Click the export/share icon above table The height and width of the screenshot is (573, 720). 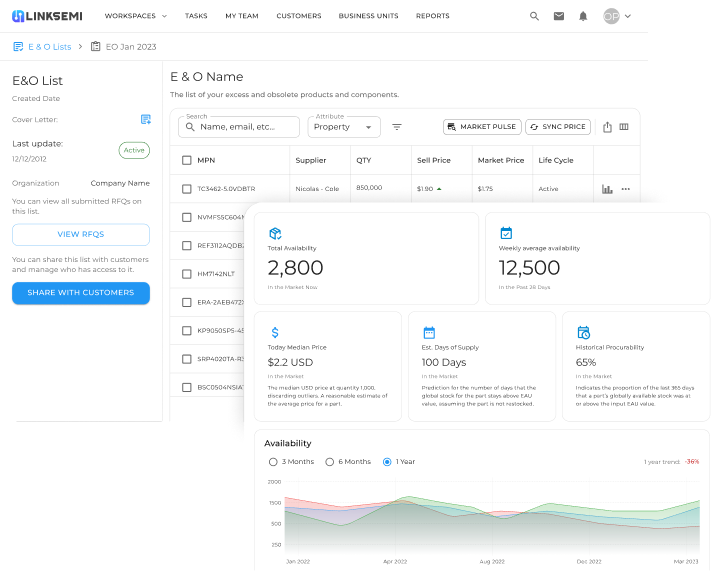pos(607,127)
